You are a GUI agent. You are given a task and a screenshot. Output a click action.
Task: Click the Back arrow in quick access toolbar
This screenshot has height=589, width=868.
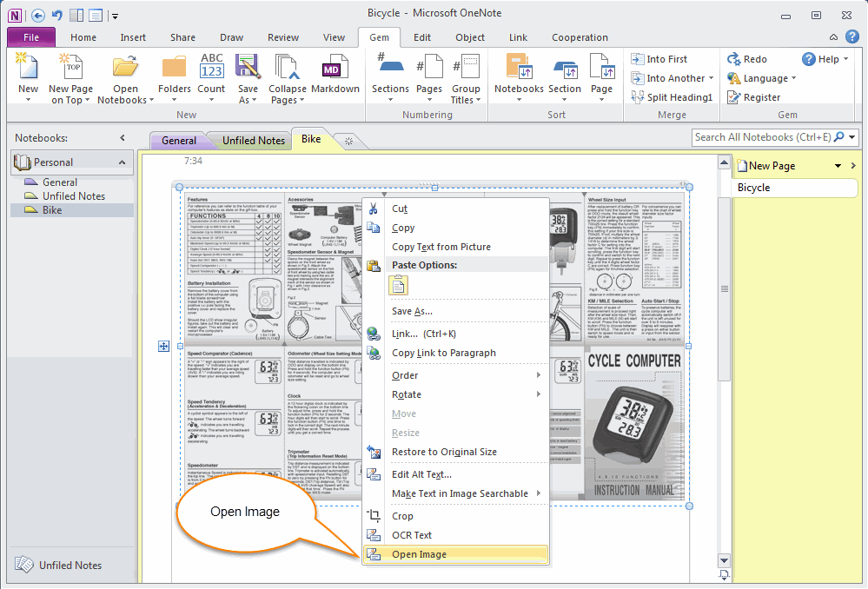pos(37,16)
